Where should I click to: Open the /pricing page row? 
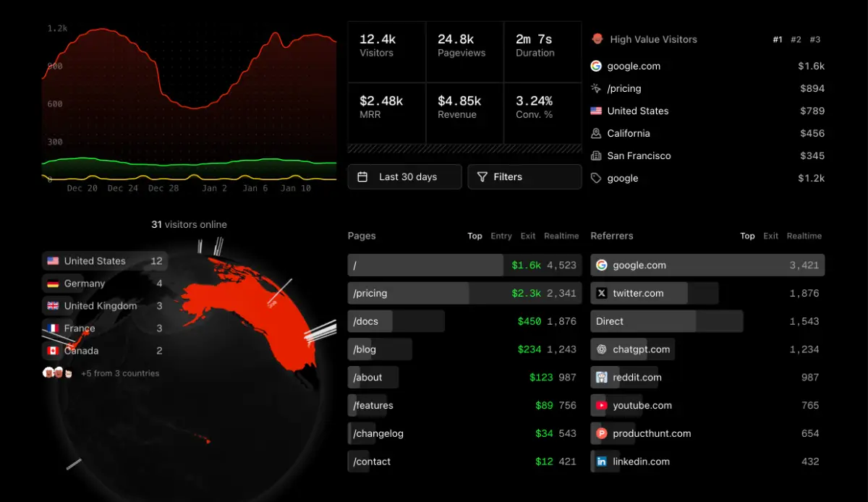464,293
